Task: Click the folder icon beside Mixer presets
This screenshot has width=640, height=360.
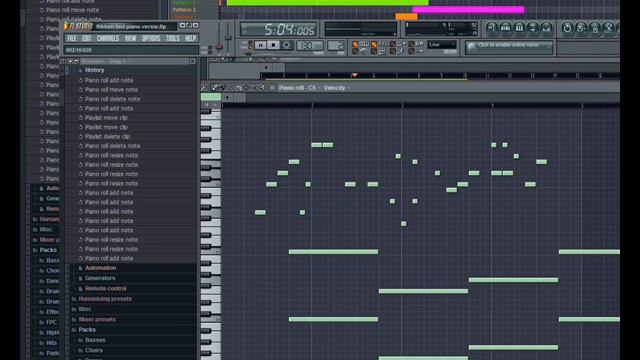Action: pyautogui.click(x=74, y=320)
